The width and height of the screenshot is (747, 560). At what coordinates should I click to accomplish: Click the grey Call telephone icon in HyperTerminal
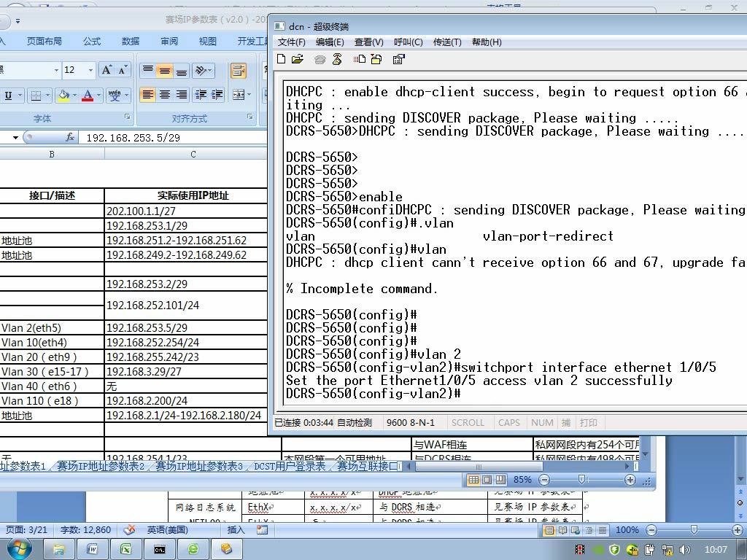coord(320,60)
